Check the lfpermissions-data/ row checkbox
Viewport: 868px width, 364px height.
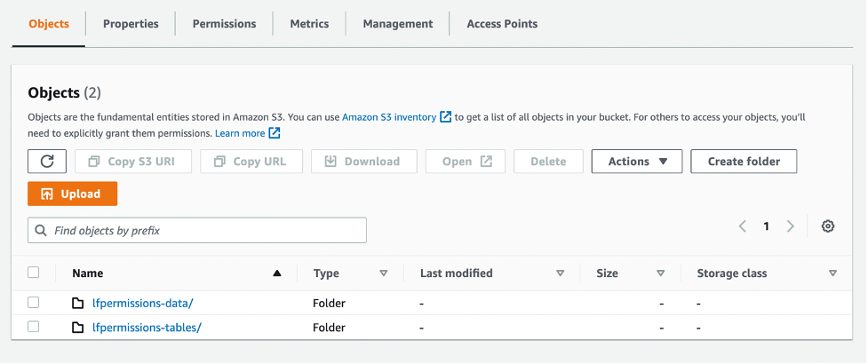coord(34,303)
